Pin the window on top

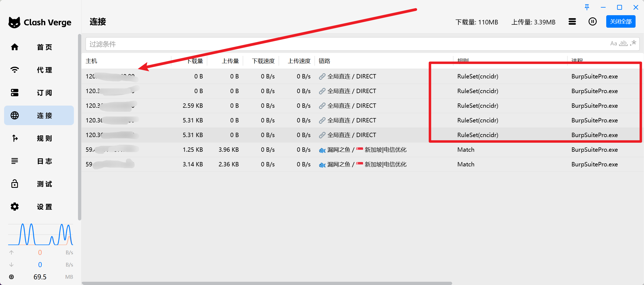pyautogui.click(x=587, y=7)
